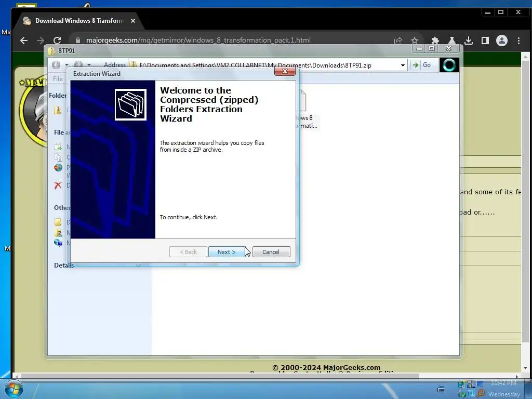Click the Go button in 8TP91 window
Screen dimensions: 532x399
tap(422, 65)
